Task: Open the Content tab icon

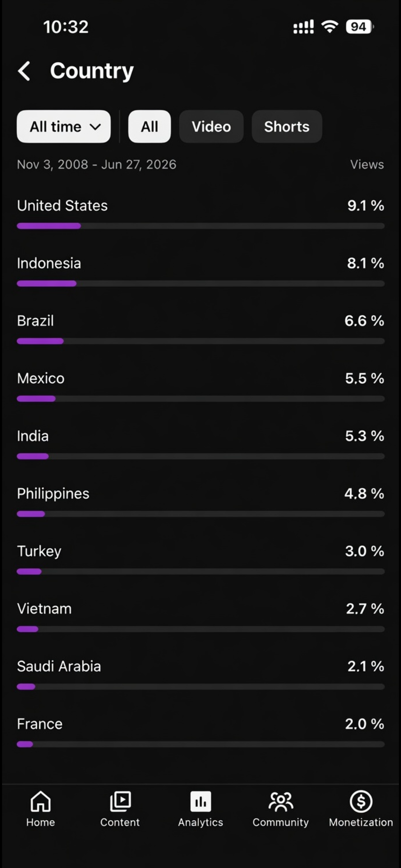Action: pos(120,801)
